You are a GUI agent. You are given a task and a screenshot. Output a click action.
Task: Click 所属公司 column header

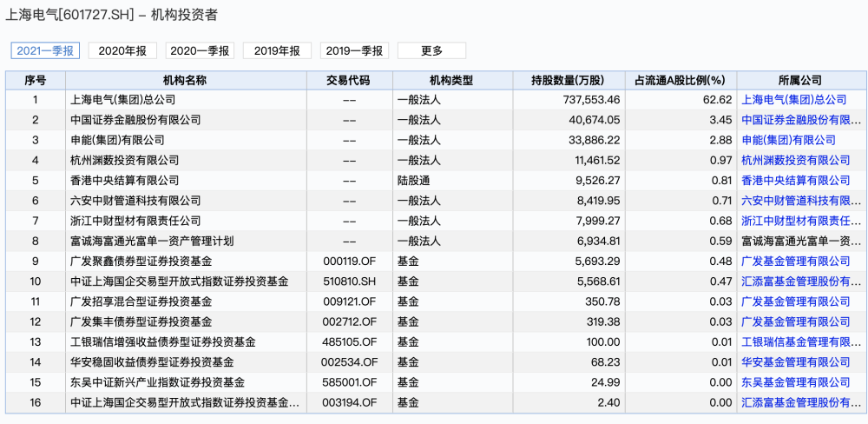[800, 80]
